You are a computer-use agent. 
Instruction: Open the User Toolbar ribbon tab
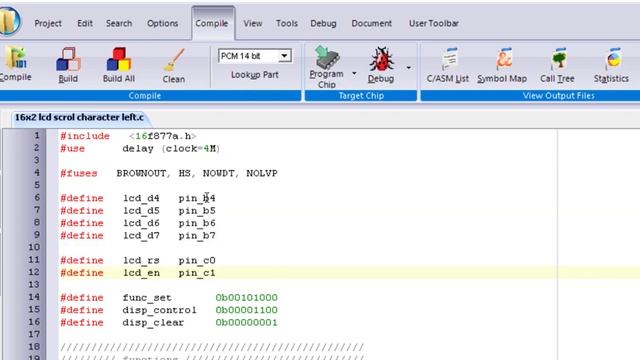click(x=433, y=24)
